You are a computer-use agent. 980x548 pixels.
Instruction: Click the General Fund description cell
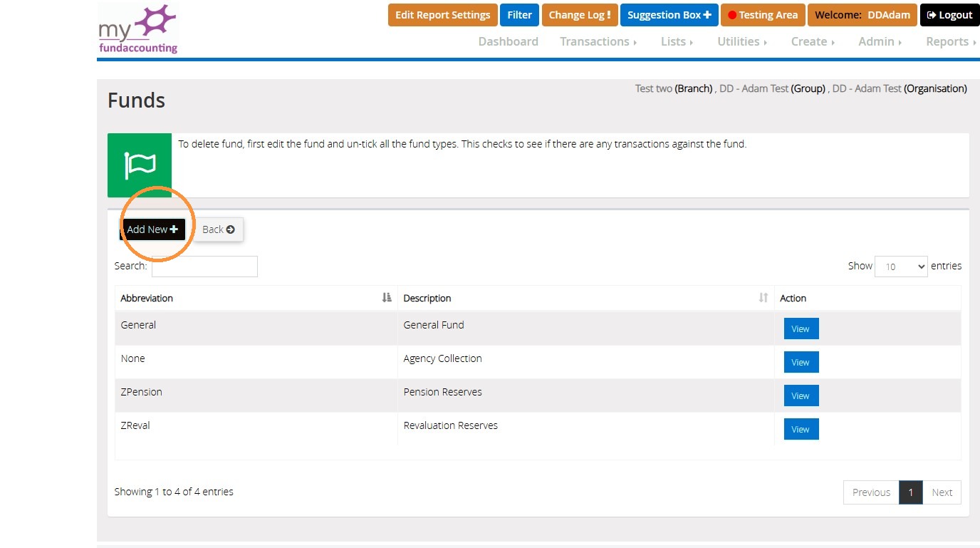586,329
